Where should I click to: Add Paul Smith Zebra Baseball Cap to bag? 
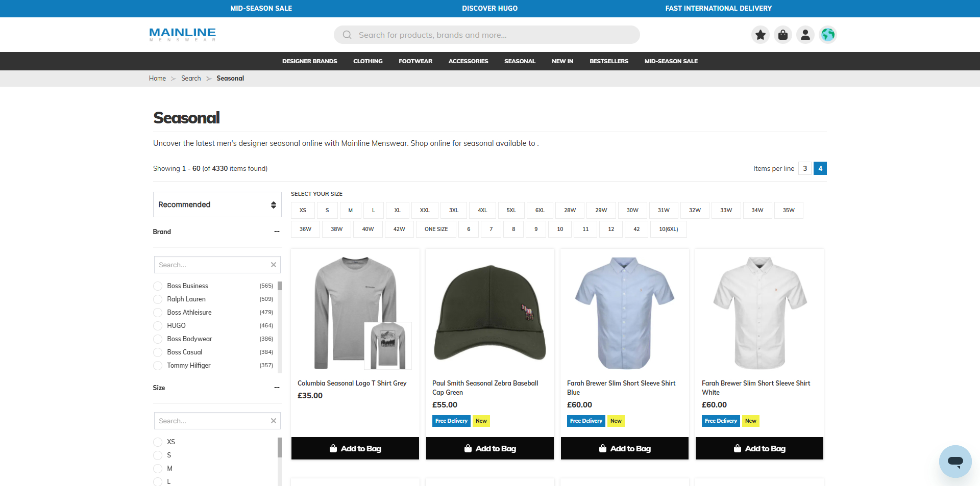tap(490, 448)
